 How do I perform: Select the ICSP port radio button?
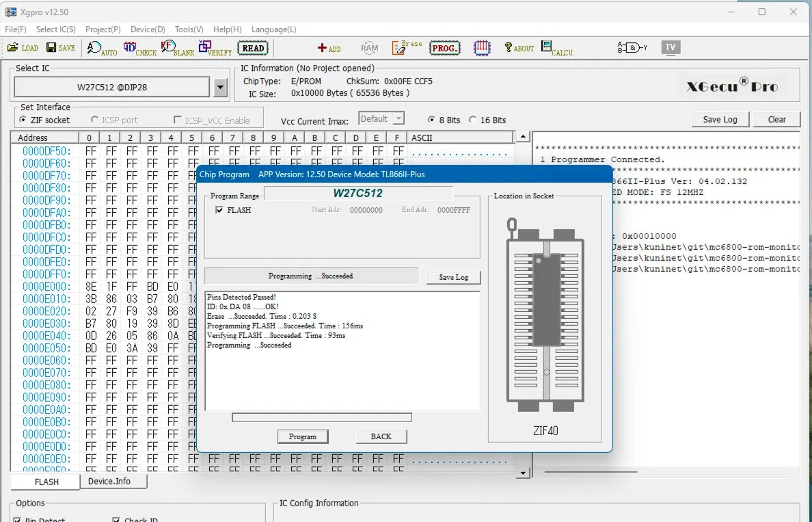(94, 120)
